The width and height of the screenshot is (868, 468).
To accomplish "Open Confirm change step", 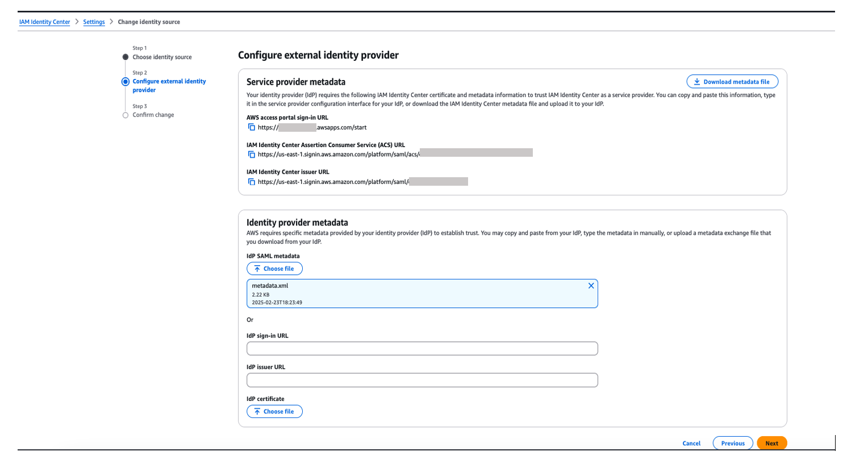I will click(154, 115).
